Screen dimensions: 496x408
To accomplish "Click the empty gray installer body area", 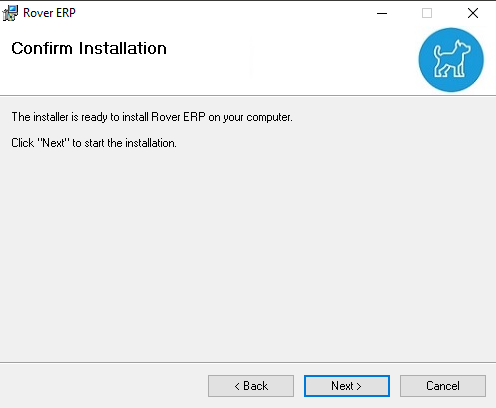I will coord(248,253).
